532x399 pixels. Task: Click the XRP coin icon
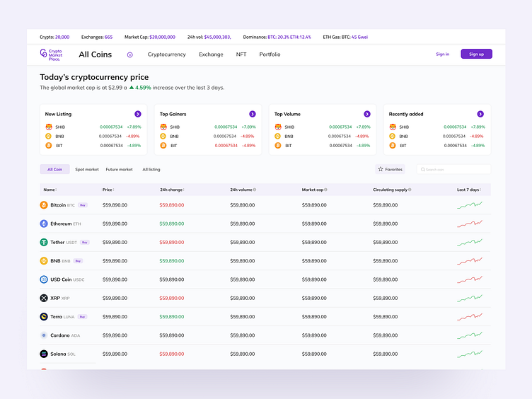[x=44, y=298]
